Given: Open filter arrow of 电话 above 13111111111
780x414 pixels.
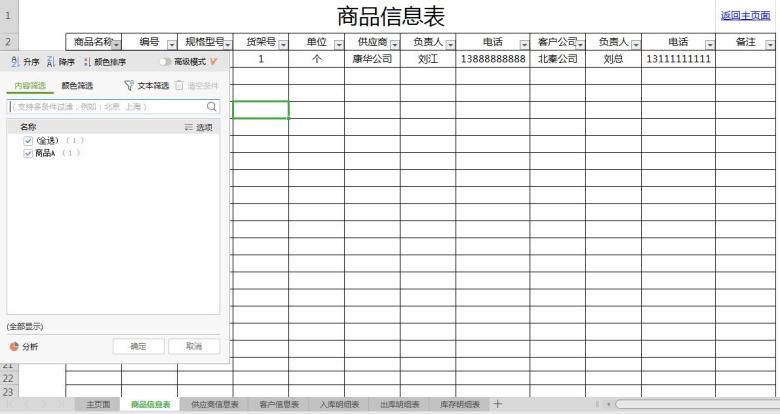Looking at the screenshot, I should pos(710,45).
